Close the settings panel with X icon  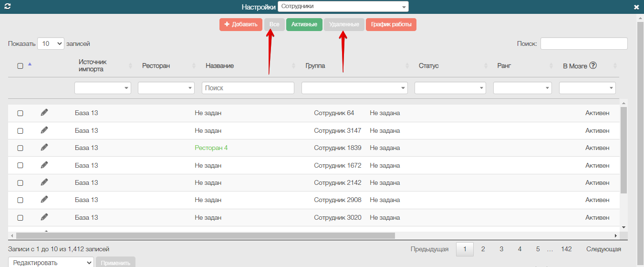[x=636, y=7]
